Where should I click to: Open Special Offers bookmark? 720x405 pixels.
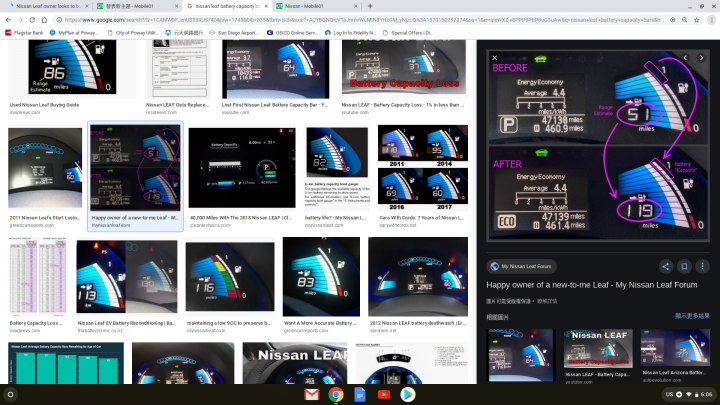407,33
